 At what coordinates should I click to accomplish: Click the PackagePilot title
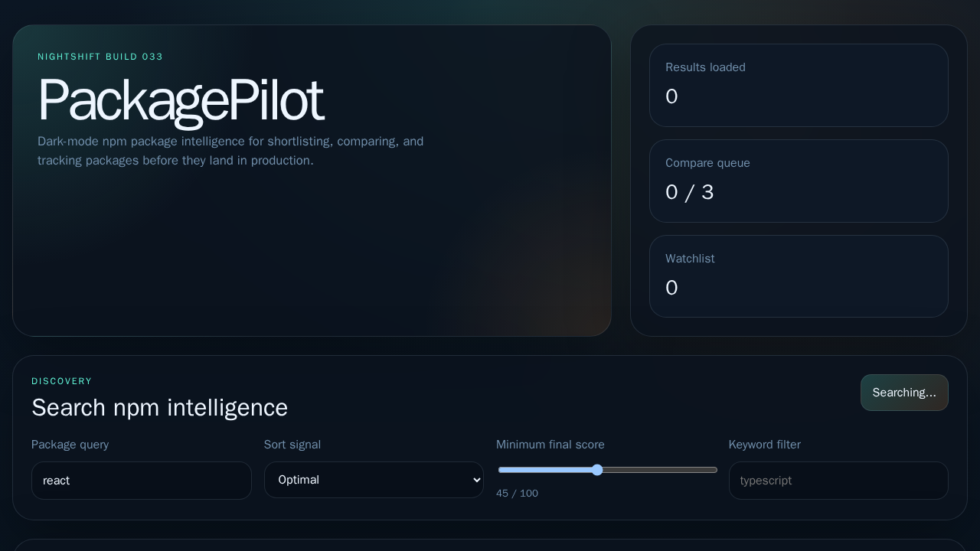click(181, 100)
